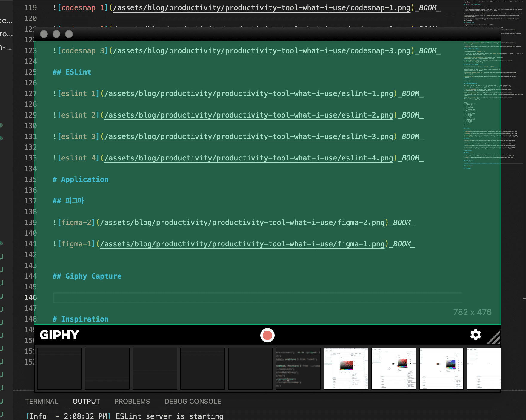Click the GIPHY capture window resize handle

point(494,337)
